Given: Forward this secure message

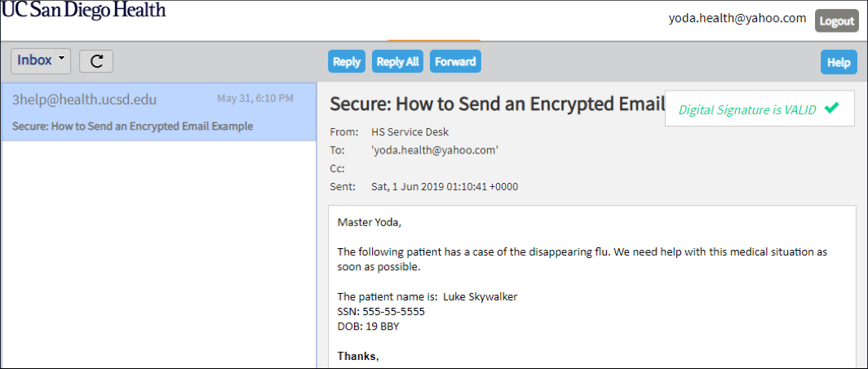Looking at the screenshot, I should point(455,62).
